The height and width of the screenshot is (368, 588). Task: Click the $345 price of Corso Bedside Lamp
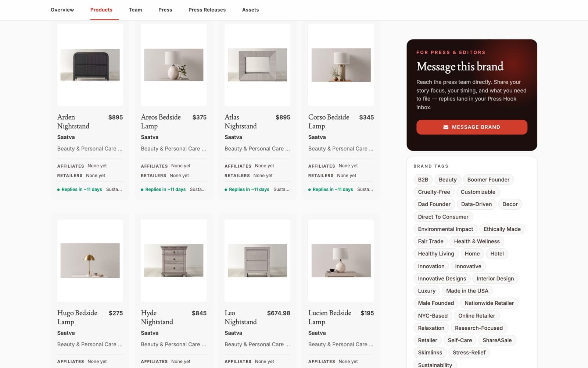[x=366, y=117]
